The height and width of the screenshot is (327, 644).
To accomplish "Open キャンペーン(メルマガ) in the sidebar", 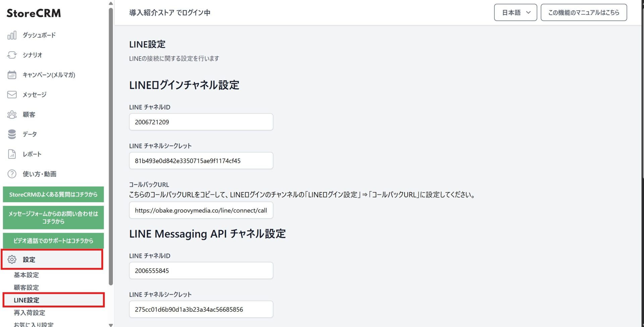I will [49, 75].
